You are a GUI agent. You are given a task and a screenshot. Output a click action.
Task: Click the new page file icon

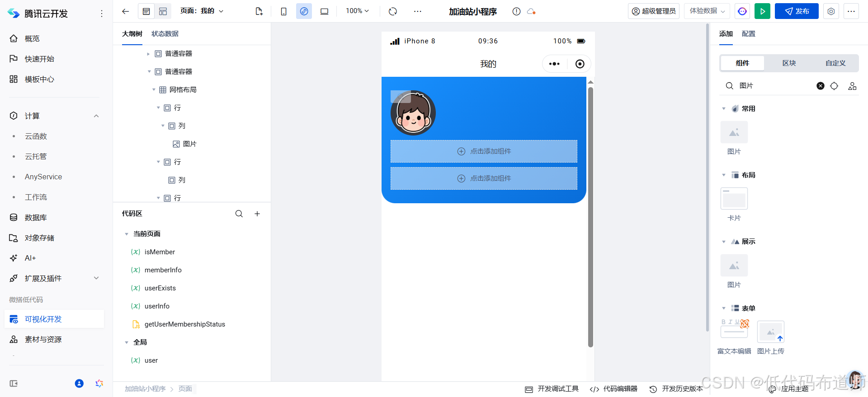(259, 11)
